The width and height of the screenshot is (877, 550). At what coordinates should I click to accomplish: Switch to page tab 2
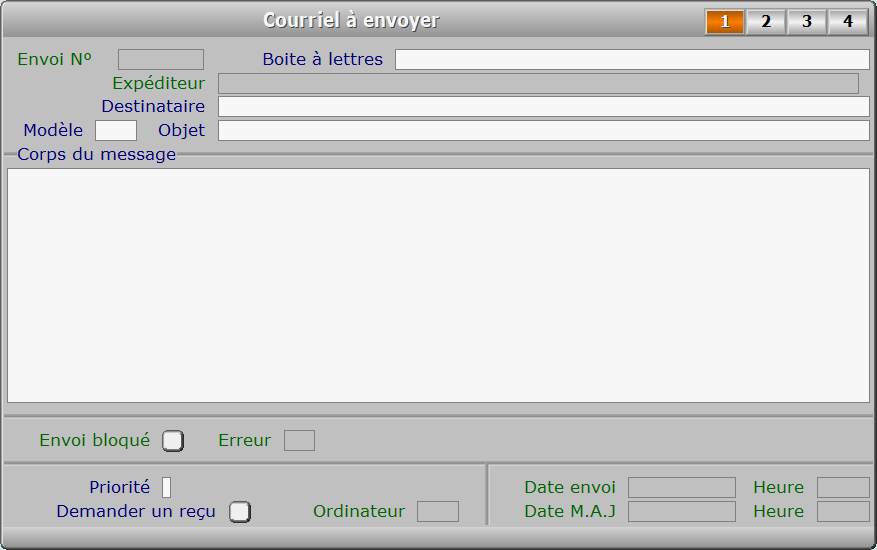coord(766,21)
